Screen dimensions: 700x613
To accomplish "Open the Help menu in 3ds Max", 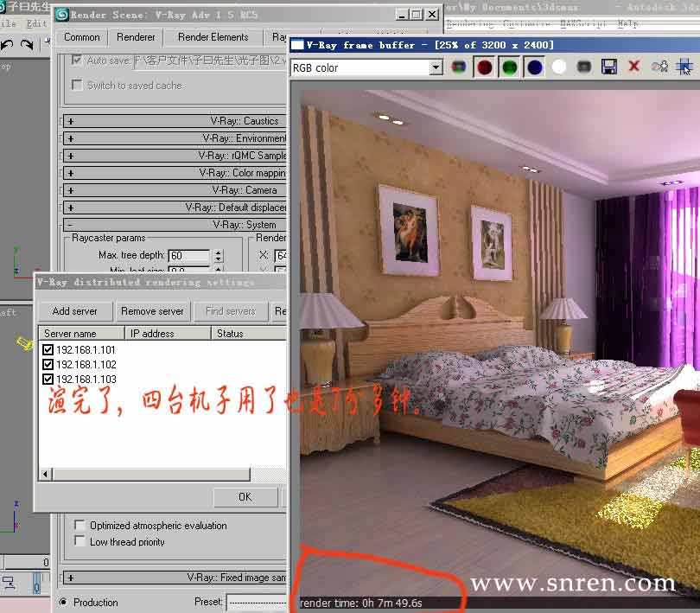I will pyautogui.click(x=628, y=23).
